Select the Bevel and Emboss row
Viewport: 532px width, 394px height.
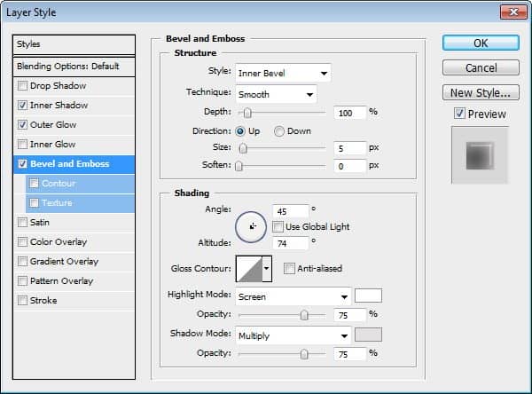pyautogui.click(x=74, y=164)
